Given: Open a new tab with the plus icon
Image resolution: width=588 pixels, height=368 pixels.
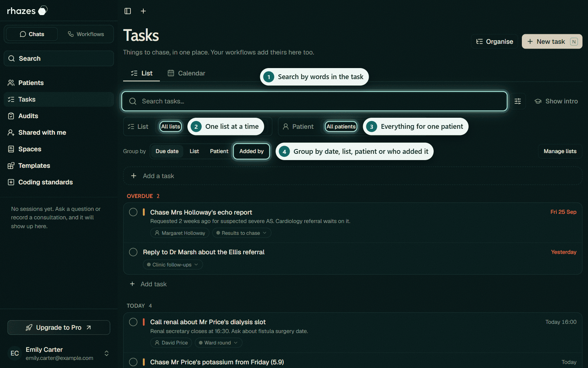Looking at the screenshot, I should pos(143,11).
